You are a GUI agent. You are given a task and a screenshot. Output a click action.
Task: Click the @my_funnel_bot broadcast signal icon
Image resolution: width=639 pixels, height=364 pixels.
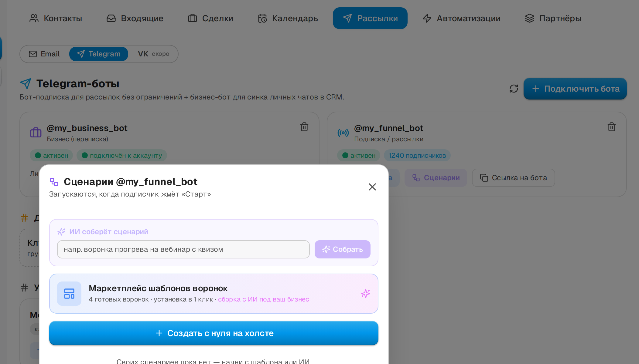point(343,133)
